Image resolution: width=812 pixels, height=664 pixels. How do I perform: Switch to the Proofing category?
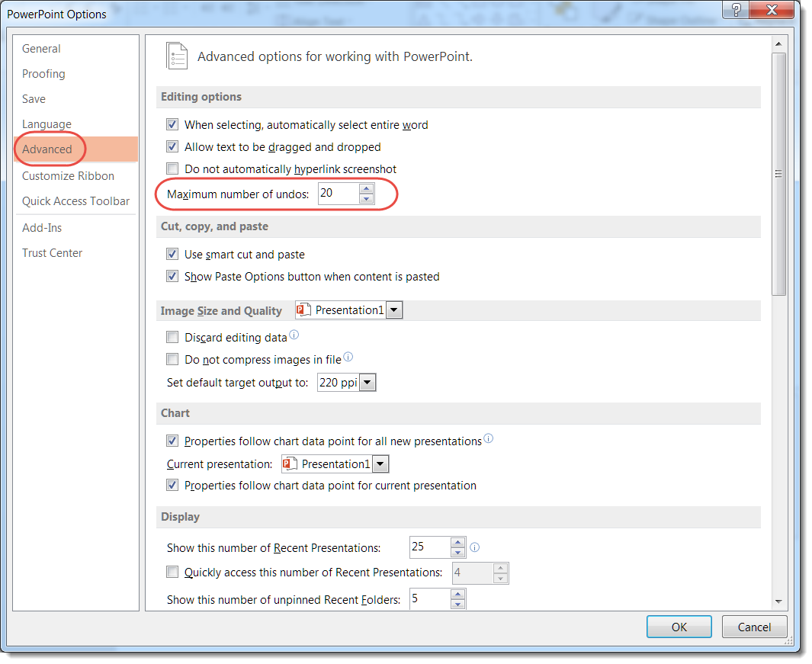click(43, 74)
